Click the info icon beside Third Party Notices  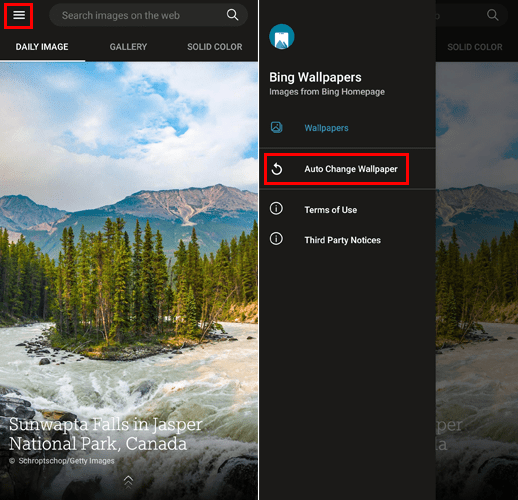click(276, 239)
